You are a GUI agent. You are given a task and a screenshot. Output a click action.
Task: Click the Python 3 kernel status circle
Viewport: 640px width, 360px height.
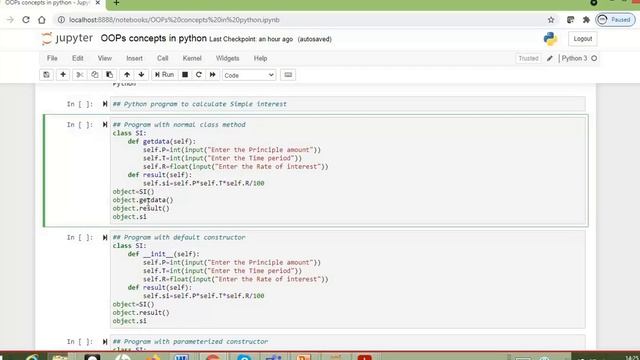point(594,58)
